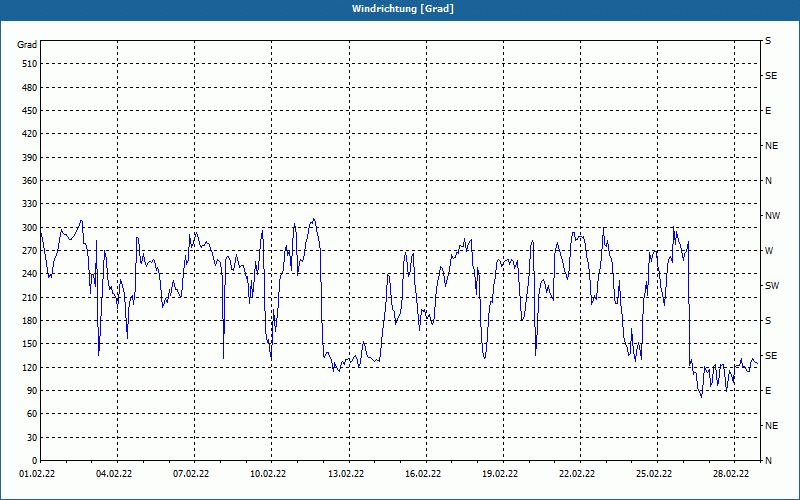Click the "E" compass label on the 450 gridline
The image size is (800, 500).
(768, 111)
